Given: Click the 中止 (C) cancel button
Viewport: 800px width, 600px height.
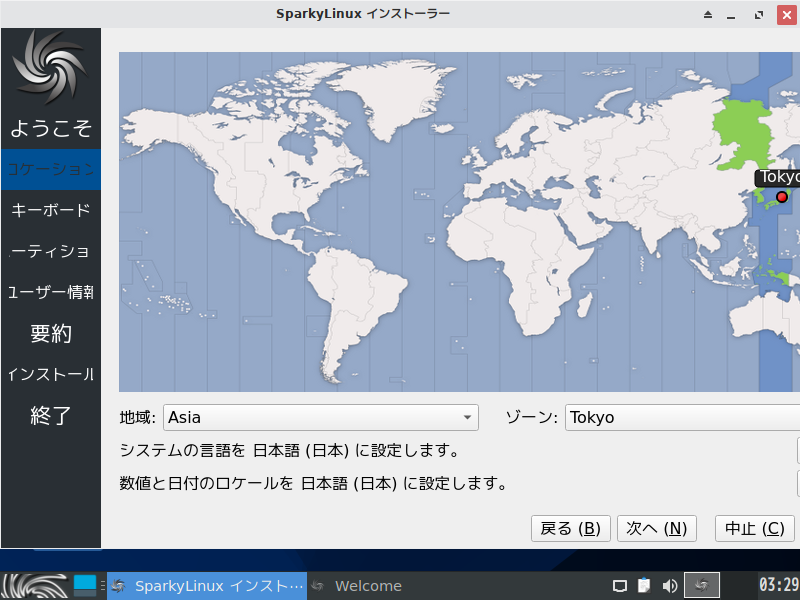Looking at the screenshot, I should click(755, 528).
